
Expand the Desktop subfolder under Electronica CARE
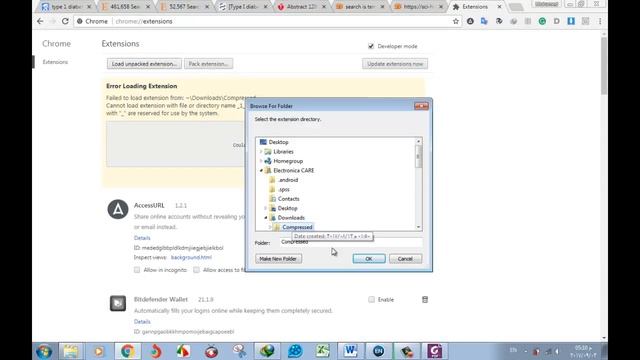pyautogui.click(x=266, y=208)
